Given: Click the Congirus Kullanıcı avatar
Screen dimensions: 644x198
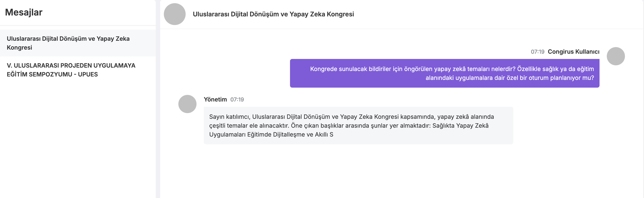Looking at the screenshot, I should click(615, 56).
